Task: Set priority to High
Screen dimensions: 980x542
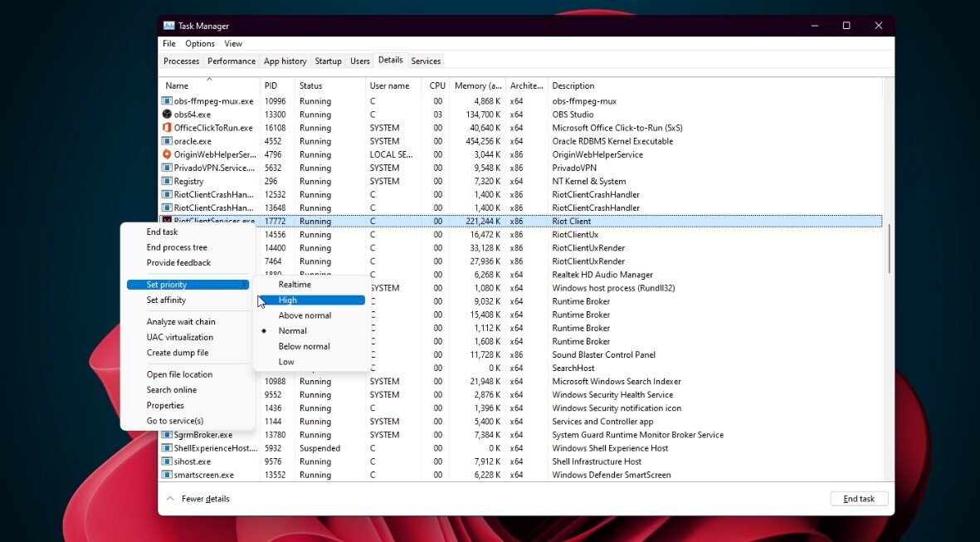Action: click(288, 300)
